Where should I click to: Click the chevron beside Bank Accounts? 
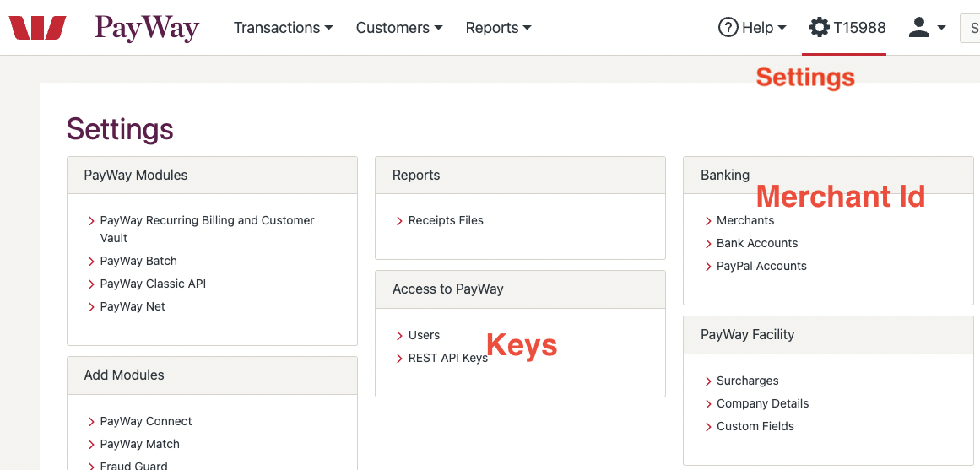(708, 244)
